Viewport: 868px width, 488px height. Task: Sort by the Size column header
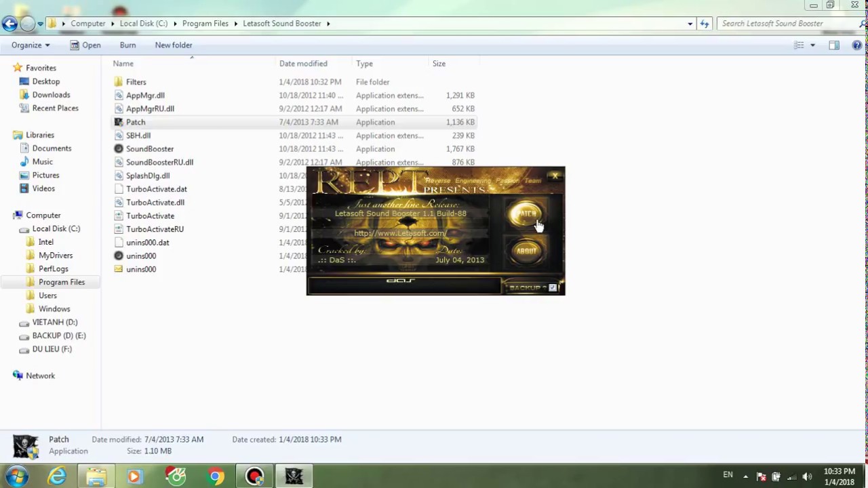439,64
